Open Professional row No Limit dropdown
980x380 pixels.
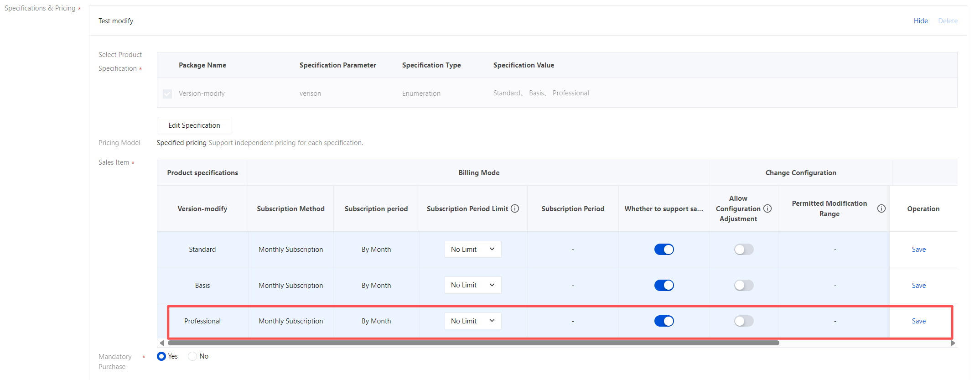click(472, 321)
